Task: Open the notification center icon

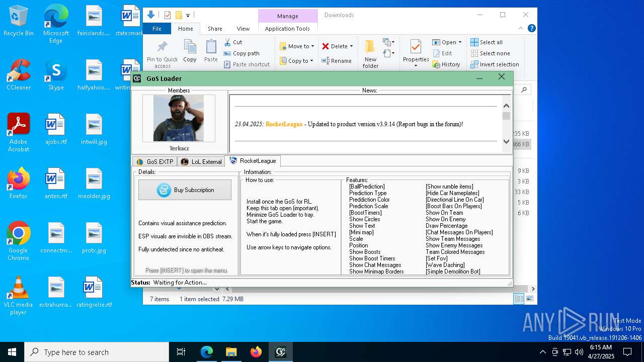Action: (627, 352)
